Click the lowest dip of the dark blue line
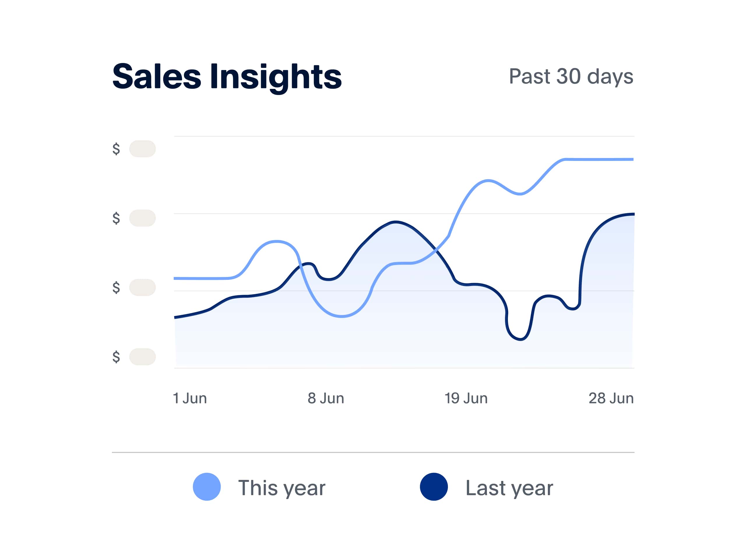746x560 pixels. [520, 339]
